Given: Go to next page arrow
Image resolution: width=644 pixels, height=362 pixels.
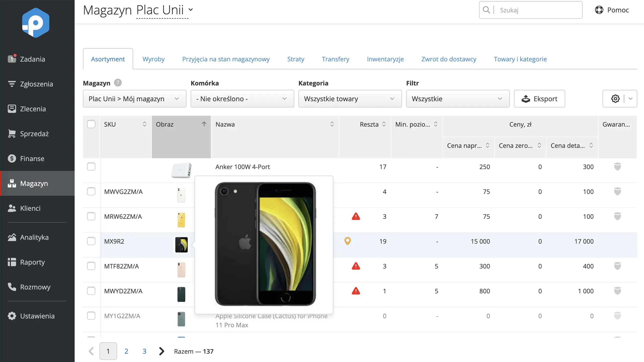Looking at the screenshot, I should (x=162, y=351).
